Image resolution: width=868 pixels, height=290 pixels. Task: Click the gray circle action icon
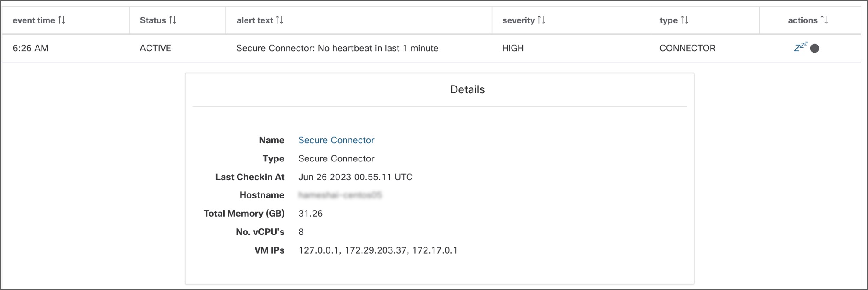815,48
